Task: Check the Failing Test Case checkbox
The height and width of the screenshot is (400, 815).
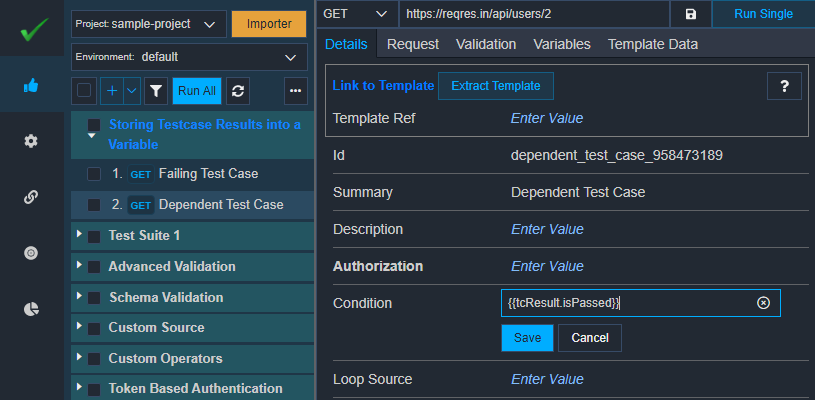Action: (94, 174)
